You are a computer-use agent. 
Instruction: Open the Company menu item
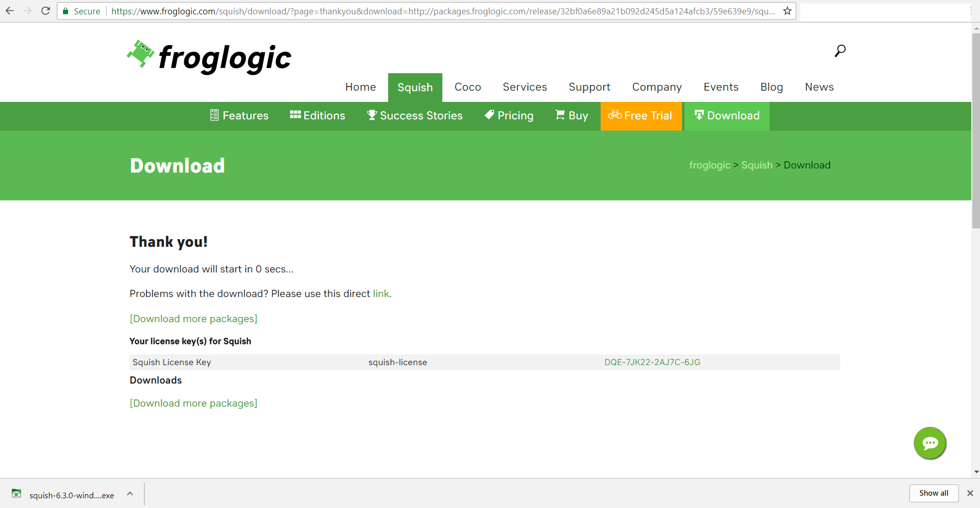pyautogui.click(x=657, y=87)
